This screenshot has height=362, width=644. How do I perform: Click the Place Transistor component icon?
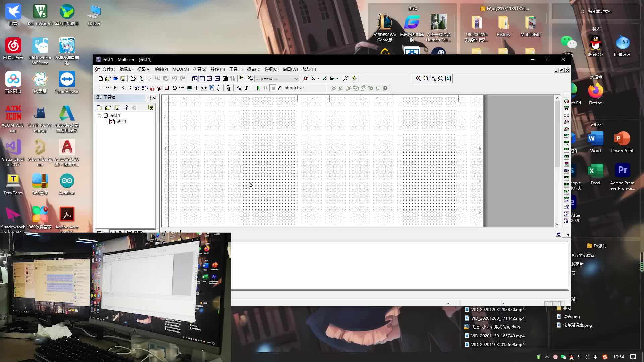click(122, 88)
